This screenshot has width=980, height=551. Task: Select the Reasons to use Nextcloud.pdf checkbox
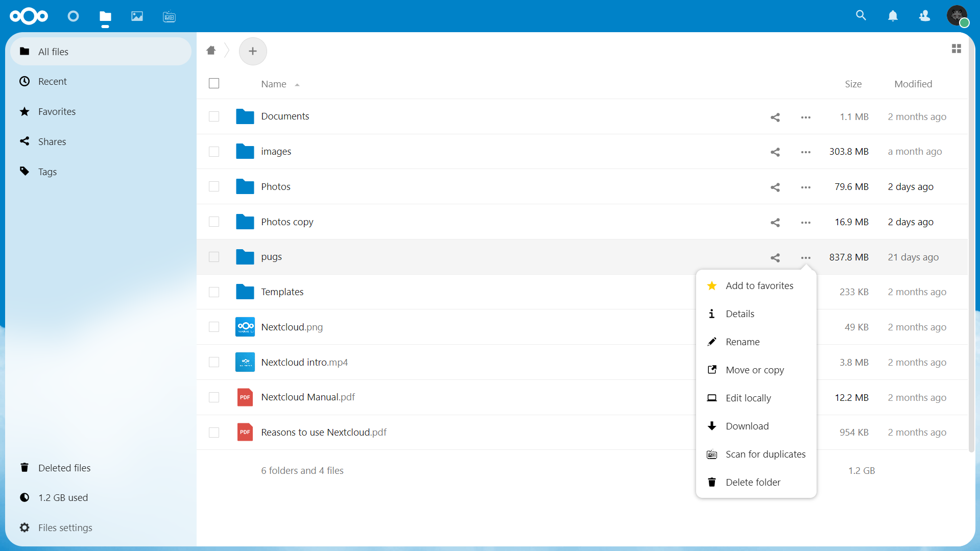[214, 433]
